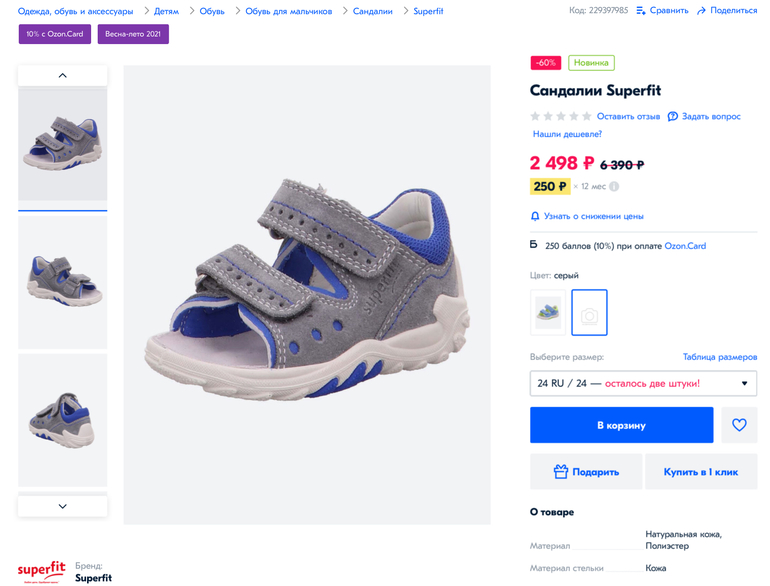Open the Таблица размеров link

[x=719, y=357]
